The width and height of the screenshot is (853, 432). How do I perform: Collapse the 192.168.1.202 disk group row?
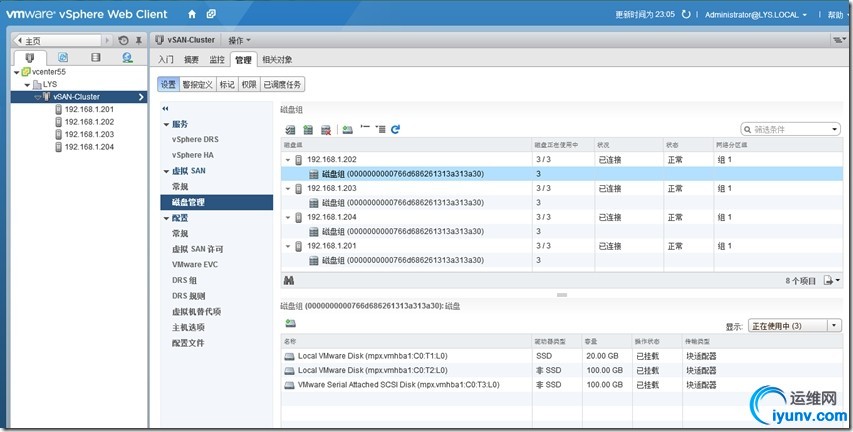click(288, 159)
